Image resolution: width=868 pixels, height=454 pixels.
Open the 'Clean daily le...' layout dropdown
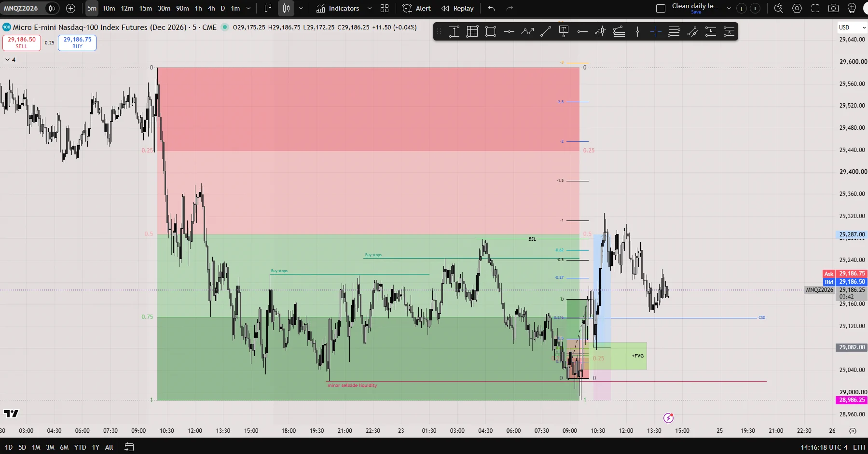pos(729,8)
